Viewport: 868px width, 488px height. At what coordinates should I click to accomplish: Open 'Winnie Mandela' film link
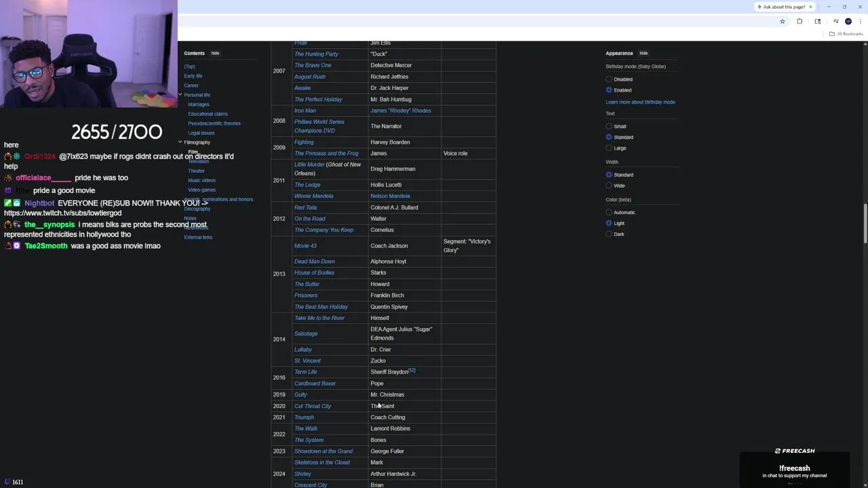(314, 196)
